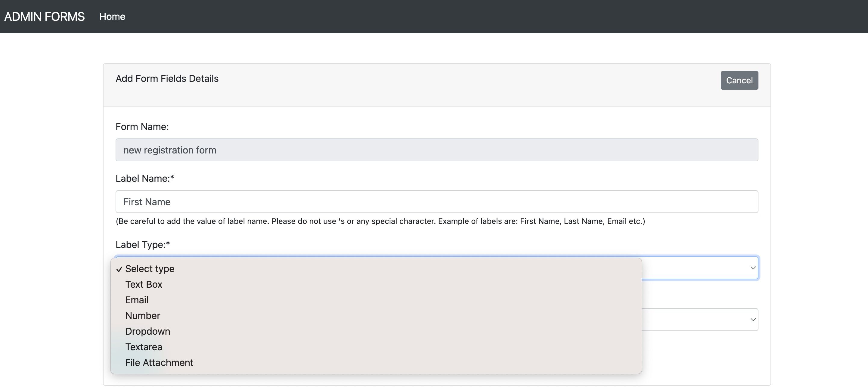This screenshot has height=387, width=868.
Task: Click the checkmark icon beside Select type
Action: [x=119, y=269]
